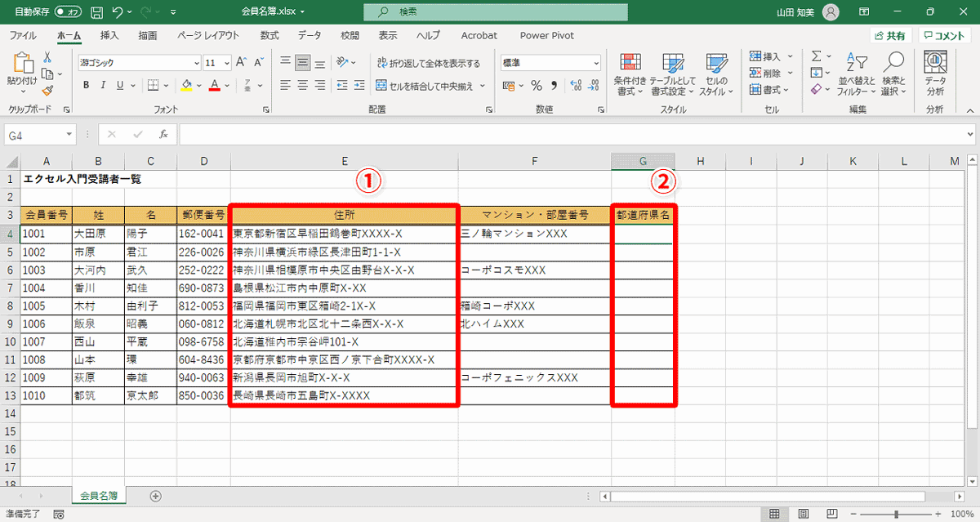Open font size dropdown showing 11
Image resolution: width=980 pixels, height=522 pixels.
(225, 63)
